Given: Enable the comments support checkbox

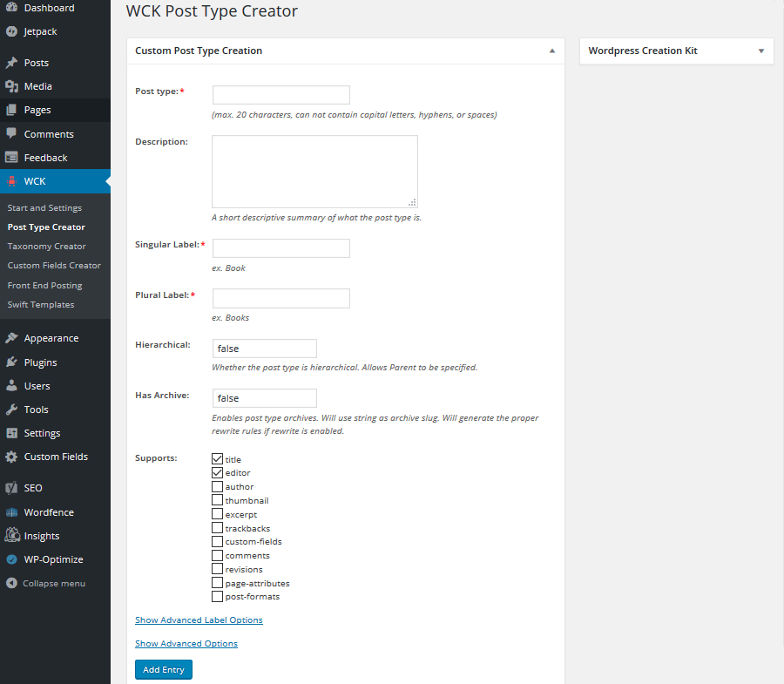Looking at the screenshot, I should click(x=217, y=555).
